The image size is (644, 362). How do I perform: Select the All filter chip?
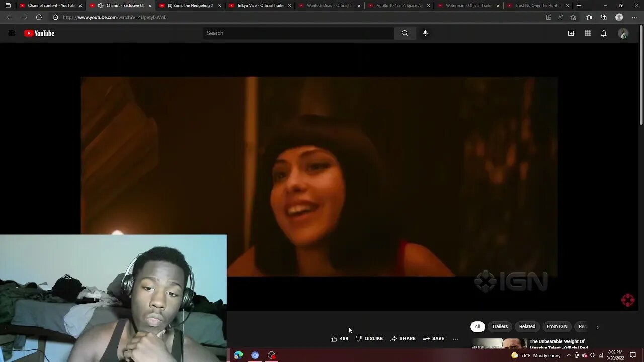477,327
